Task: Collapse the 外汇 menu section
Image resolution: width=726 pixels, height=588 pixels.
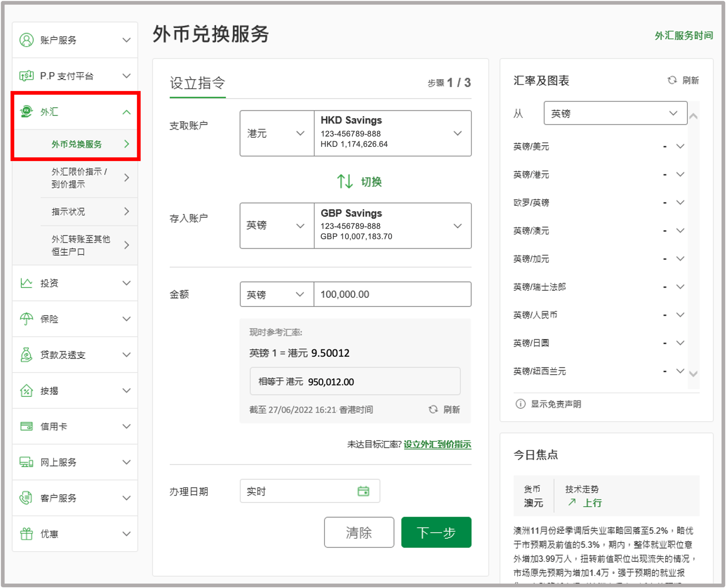Action: pos(126,112)
